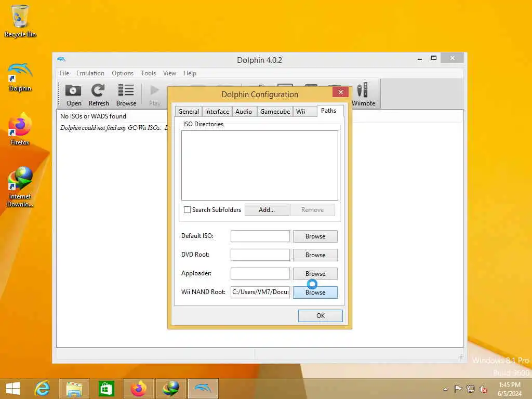Switch to the Interface tab
The height and width of the screenshot is (399, 532).
click(217, 112)
